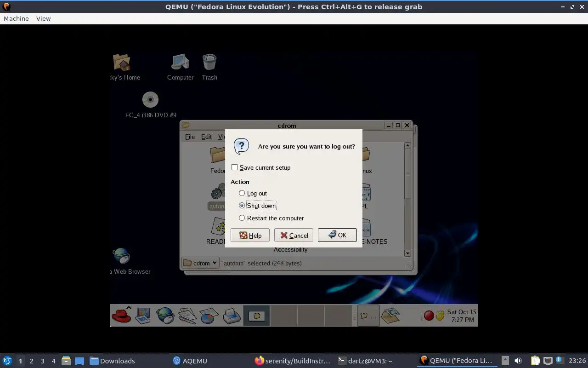Open the Red Hat main menu

(x=121, y=316)
